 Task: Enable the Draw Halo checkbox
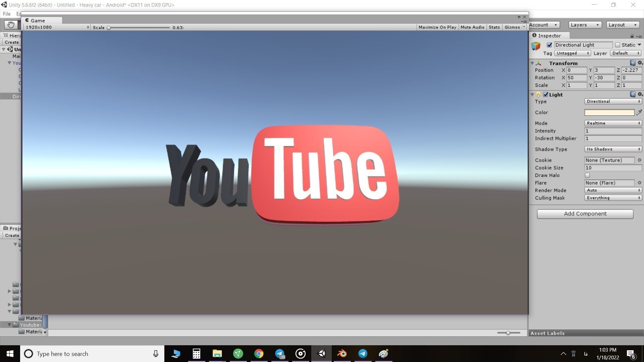coord(587,175)
